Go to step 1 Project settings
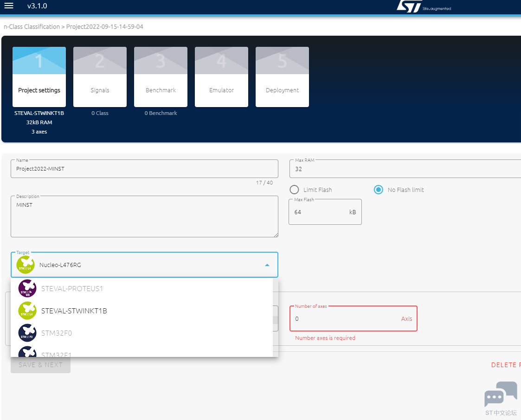The height and width of the screenshot is (420, 521). click(39, 77)
